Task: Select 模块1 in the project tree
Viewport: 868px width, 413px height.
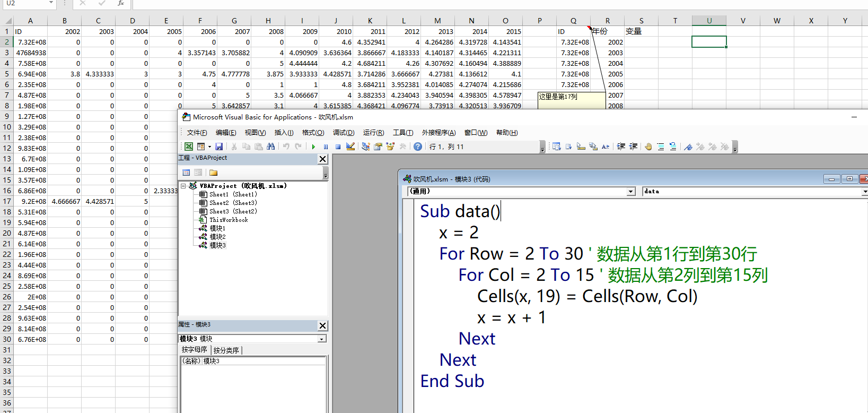Action: [217, 228]
